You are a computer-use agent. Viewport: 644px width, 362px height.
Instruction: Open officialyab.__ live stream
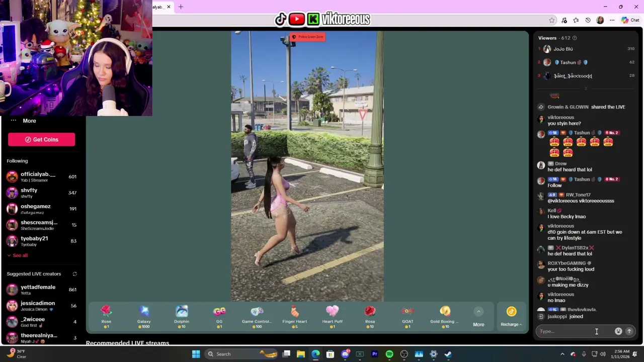click(41, 176)
